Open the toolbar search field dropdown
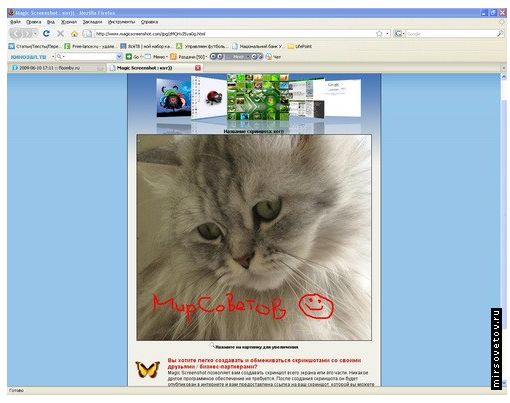The width and height of the screenshot is (510, 403). point(119,57)
